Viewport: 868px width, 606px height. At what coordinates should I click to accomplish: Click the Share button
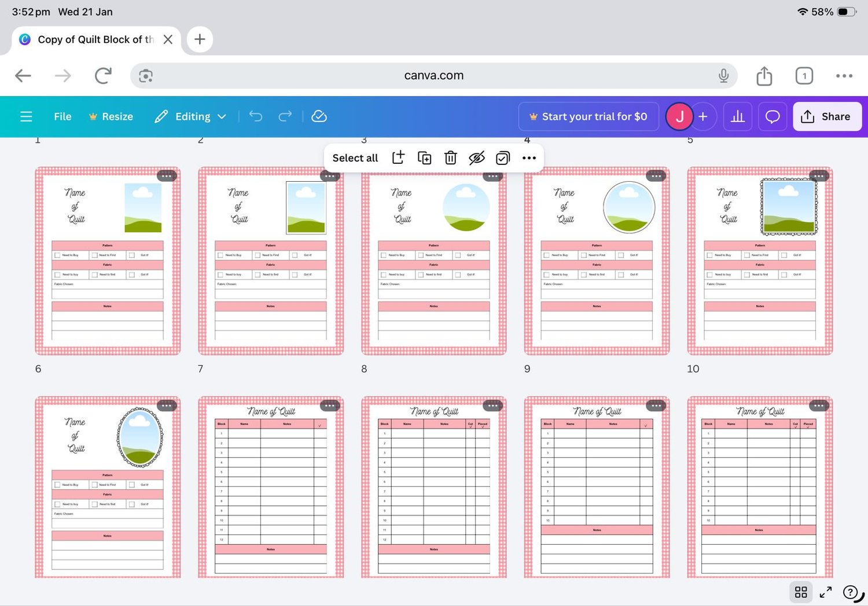tap(827, 116)
